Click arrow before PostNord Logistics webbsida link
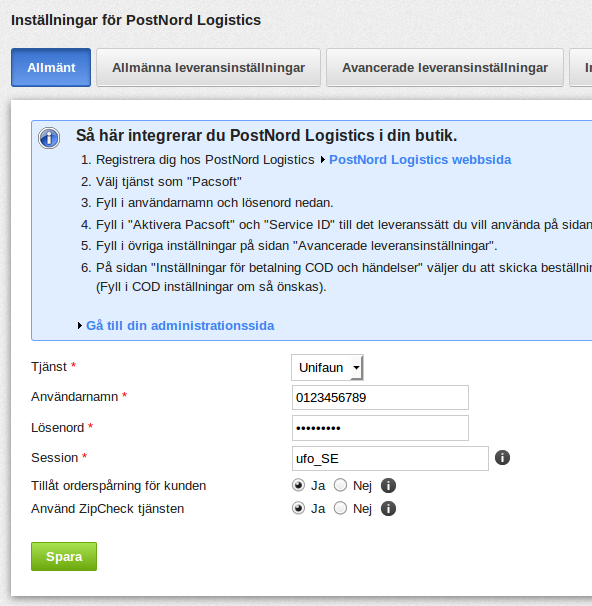 coord(323,160)
